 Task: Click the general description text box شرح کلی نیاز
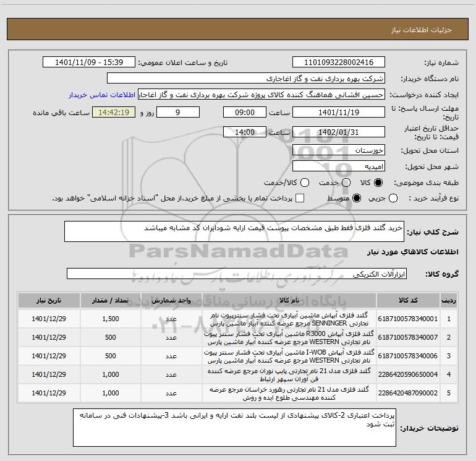[x=234, y=231]
